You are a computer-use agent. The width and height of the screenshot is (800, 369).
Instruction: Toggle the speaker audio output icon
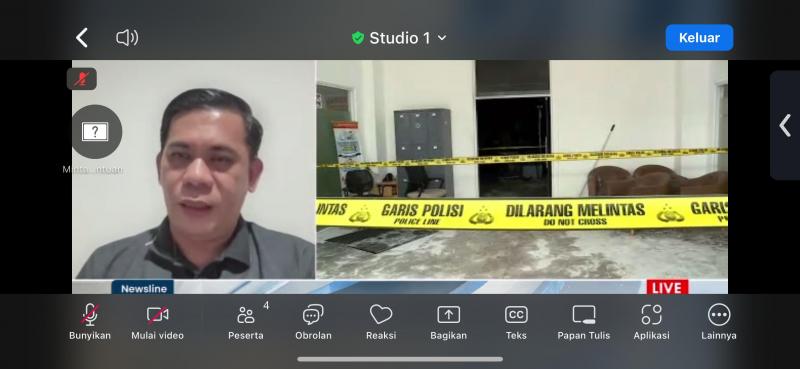127,38
